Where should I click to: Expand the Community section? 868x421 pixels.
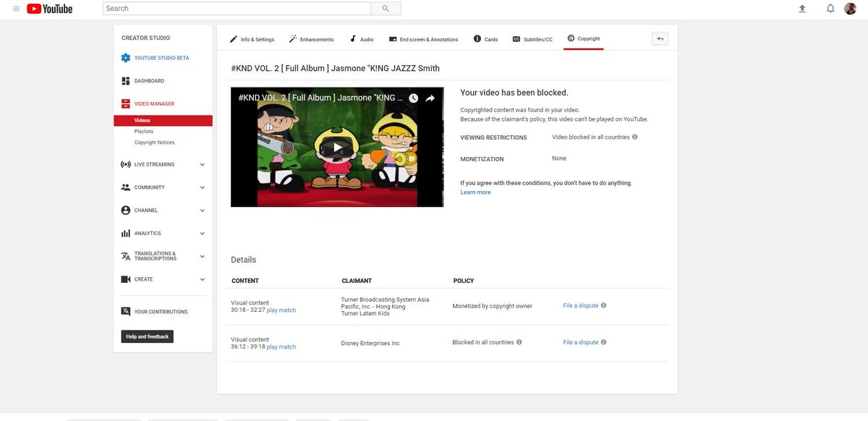[203, 187]
